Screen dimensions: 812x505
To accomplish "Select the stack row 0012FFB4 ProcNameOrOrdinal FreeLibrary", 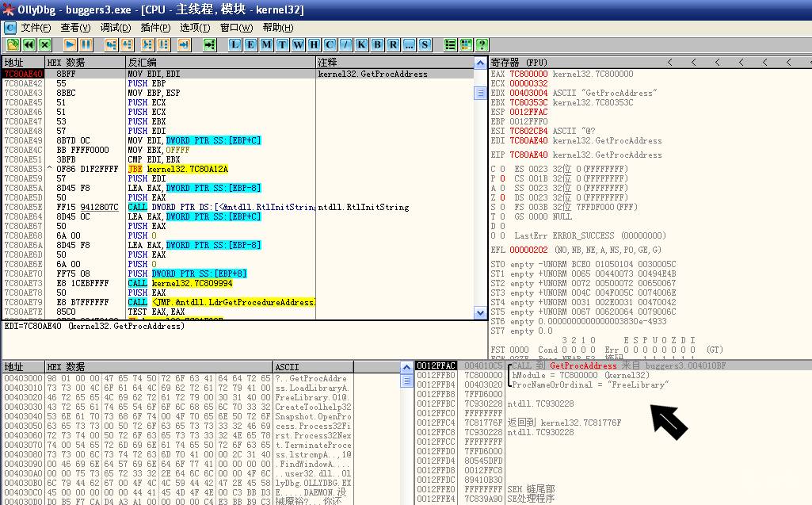I will pyautogui.click(x=612, y=384).
